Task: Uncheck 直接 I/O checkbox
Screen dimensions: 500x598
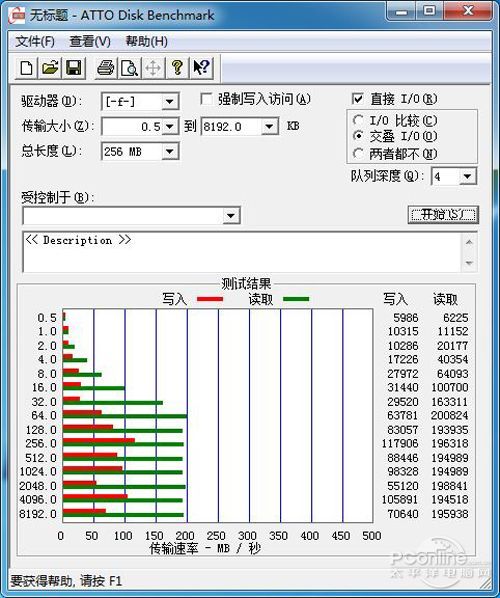Action: [x=357, y=99]
